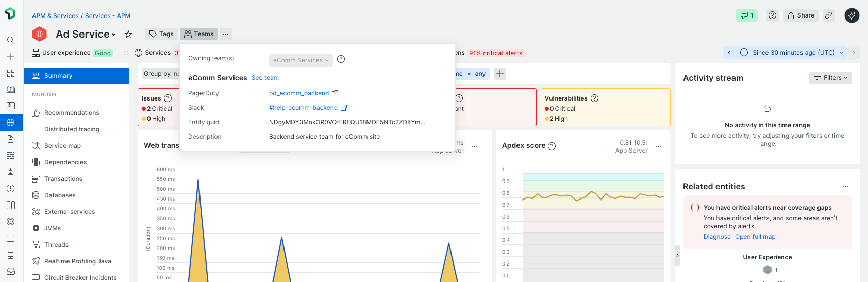Collapse the right side panel arrow

[x=677, y=255]
